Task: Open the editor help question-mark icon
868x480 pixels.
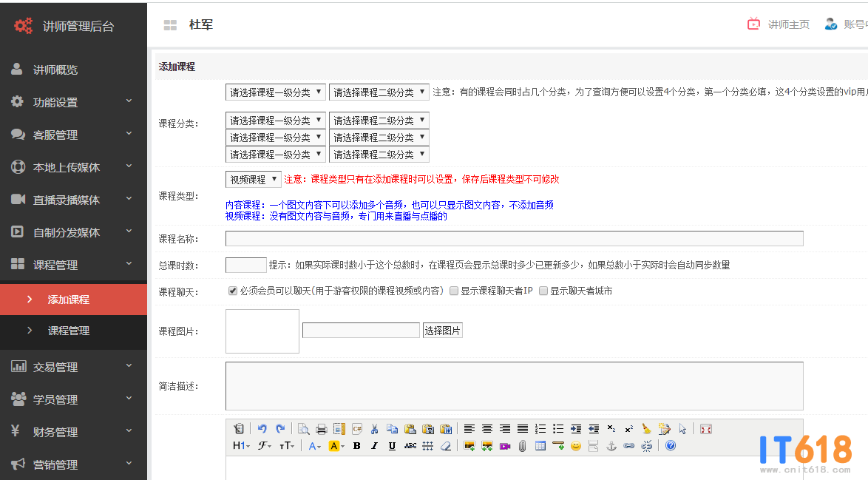Action: (670, 446)
